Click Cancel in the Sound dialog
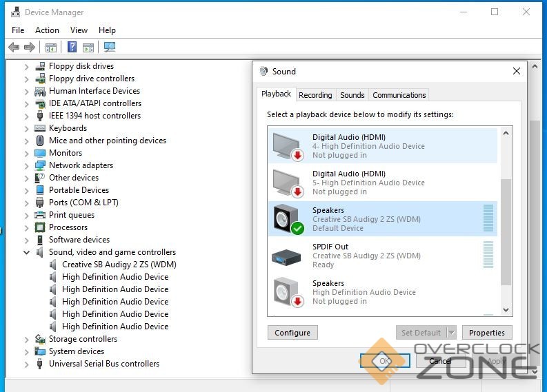The image size is (547, 392). pos(441,361)
